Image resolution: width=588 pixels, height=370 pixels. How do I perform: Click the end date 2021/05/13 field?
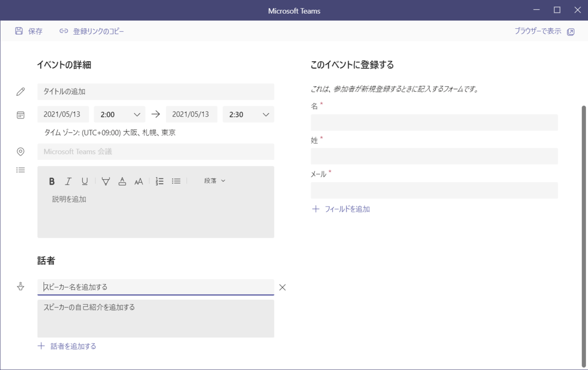coord(192,115)
